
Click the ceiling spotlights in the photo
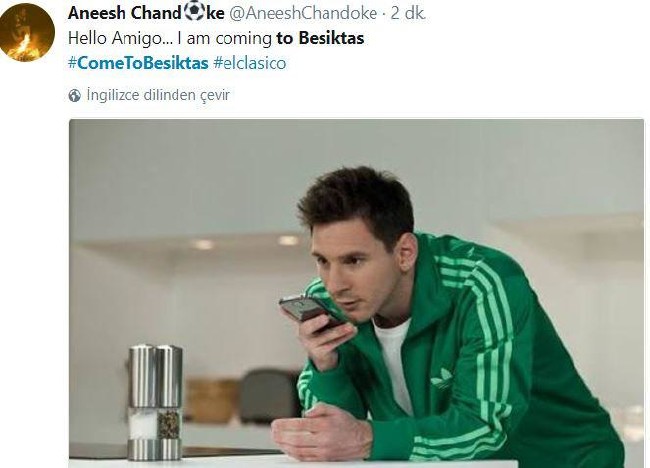(x=245, y=242)
